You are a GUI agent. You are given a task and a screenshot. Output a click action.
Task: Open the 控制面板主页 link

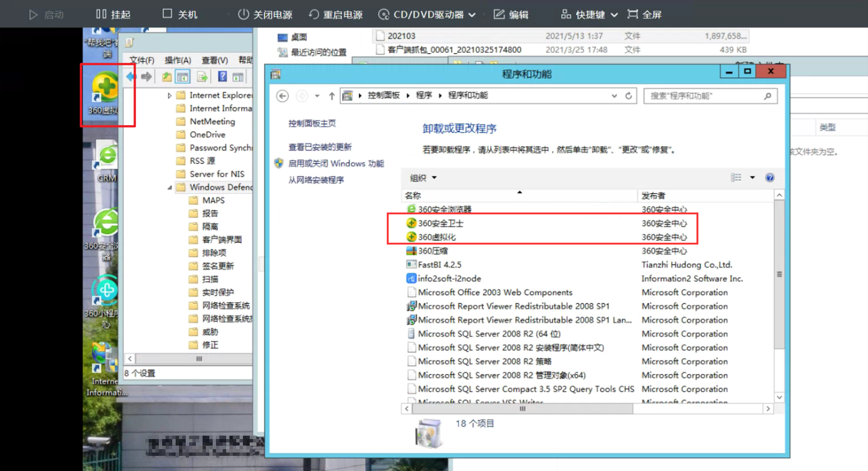(x=312, y=123)
